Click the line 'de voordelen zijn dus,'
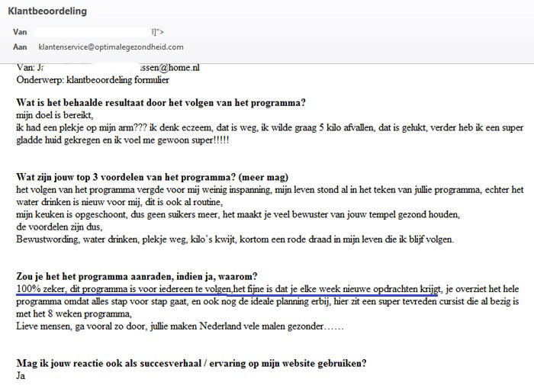This screenshot has height=392, width=534. [60, 227]
